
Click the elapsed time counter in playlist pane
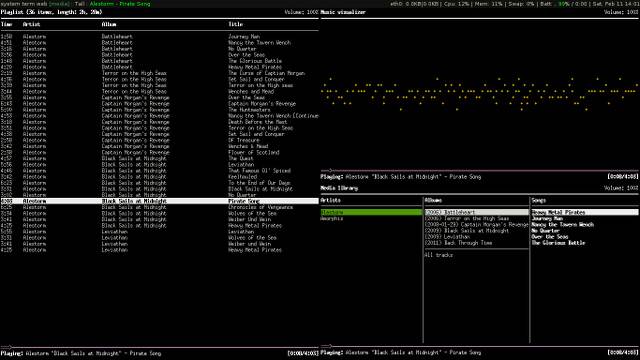[303, 353]
